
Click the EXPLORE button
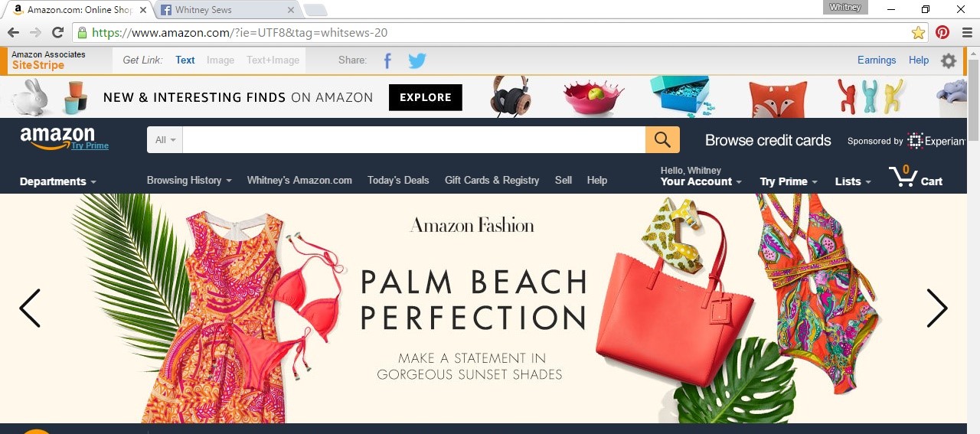pyautogui.click(x=426, y=97)
